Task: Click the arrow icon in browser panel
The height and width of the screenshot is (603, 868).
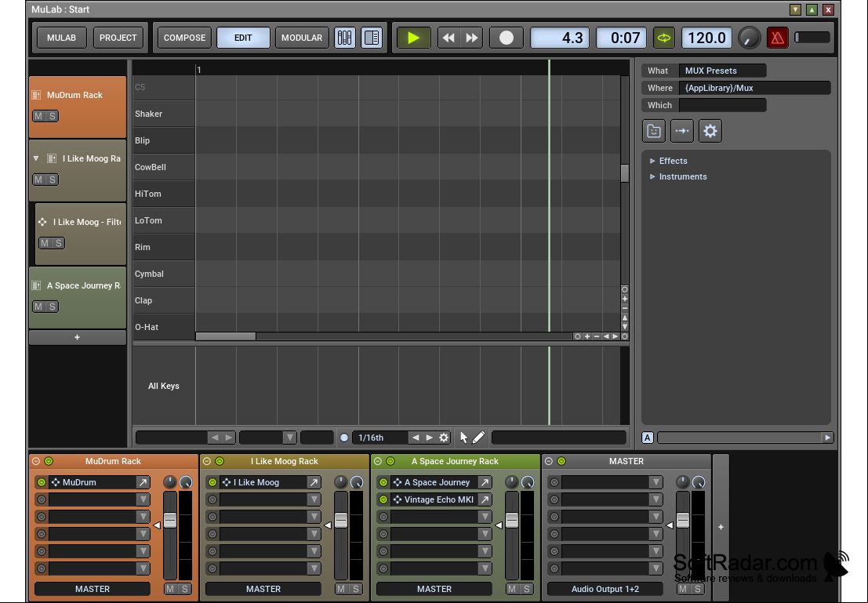Action: tap(682, 131)
